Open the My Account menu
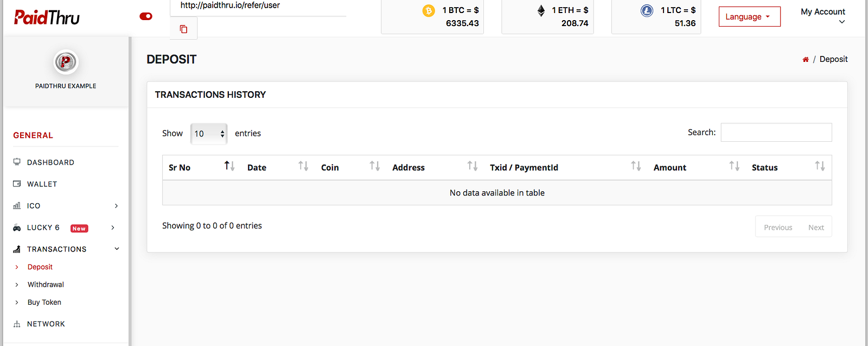 823,16
